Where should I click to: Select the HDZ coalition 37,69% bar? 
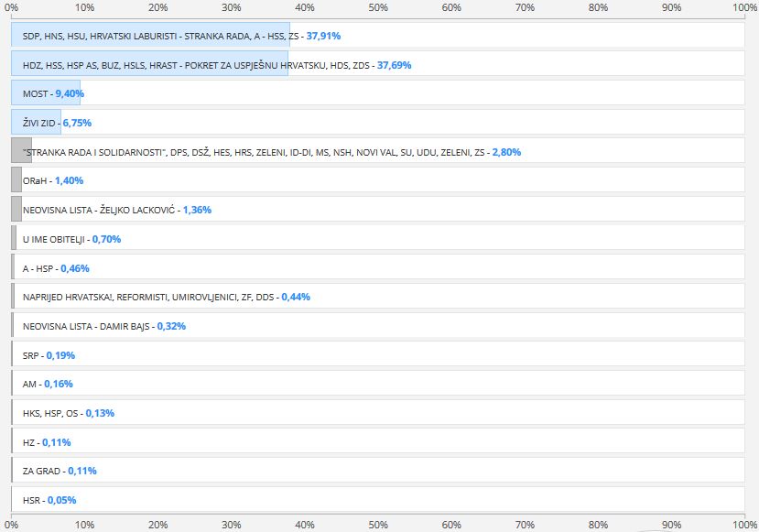coord(150,66)
